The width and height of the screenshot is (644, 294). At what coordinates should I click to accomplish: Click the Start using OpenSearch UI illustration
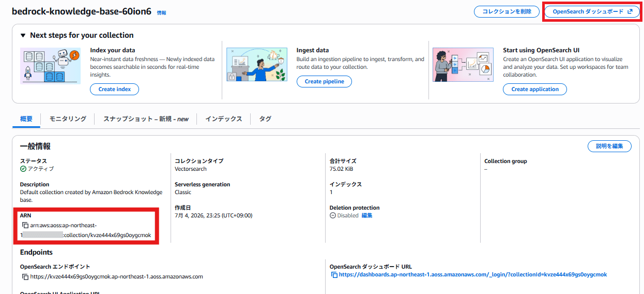(463, 65)
